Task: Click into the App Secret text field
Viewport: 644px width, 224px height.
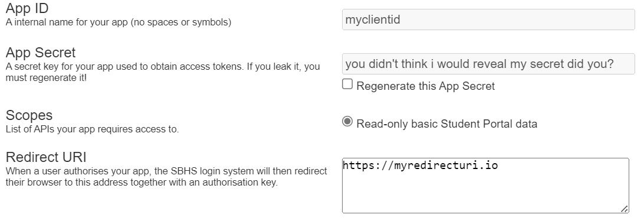Action: [x=488, y=64]
